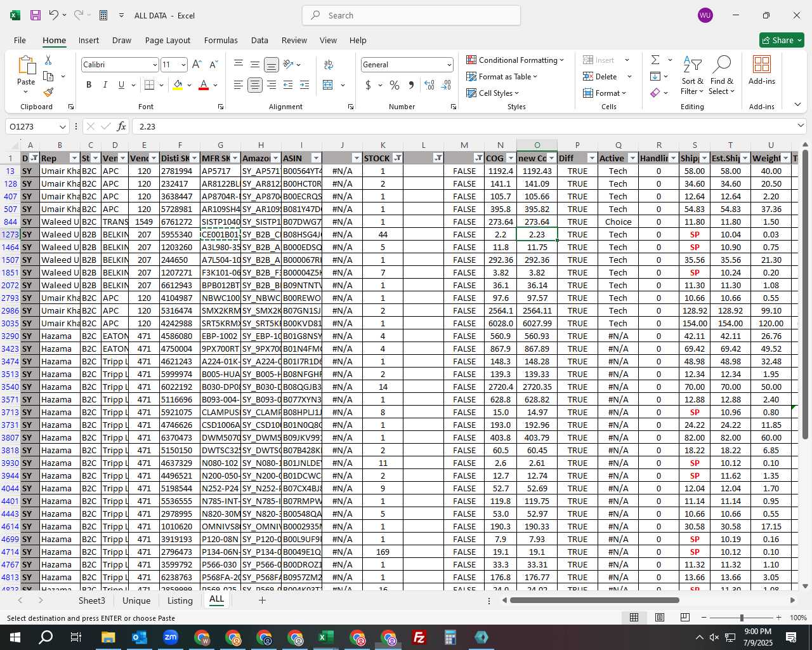Click Increase Decimal icon
The width and height of the screenshot is (812, 650).
(x=429, y=85)
